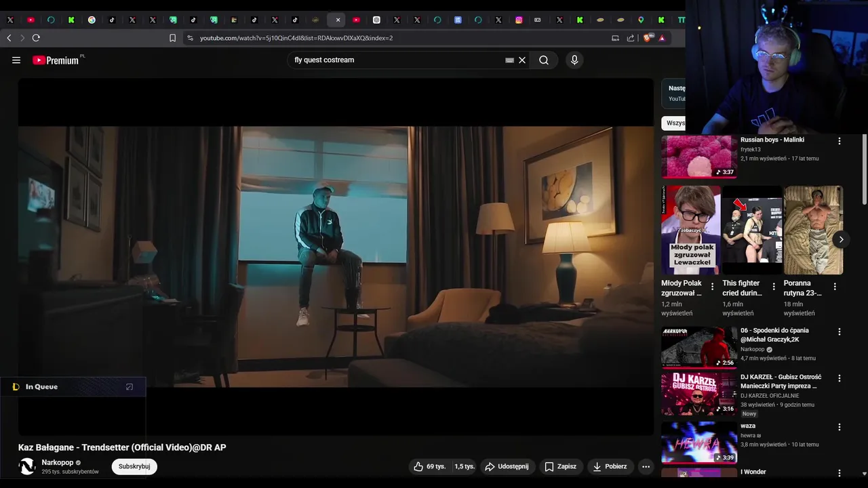The width and height of the screenshot is (868, 488).
Task: Bookmark this page using bookmark icon
Action: click(172, 38)
